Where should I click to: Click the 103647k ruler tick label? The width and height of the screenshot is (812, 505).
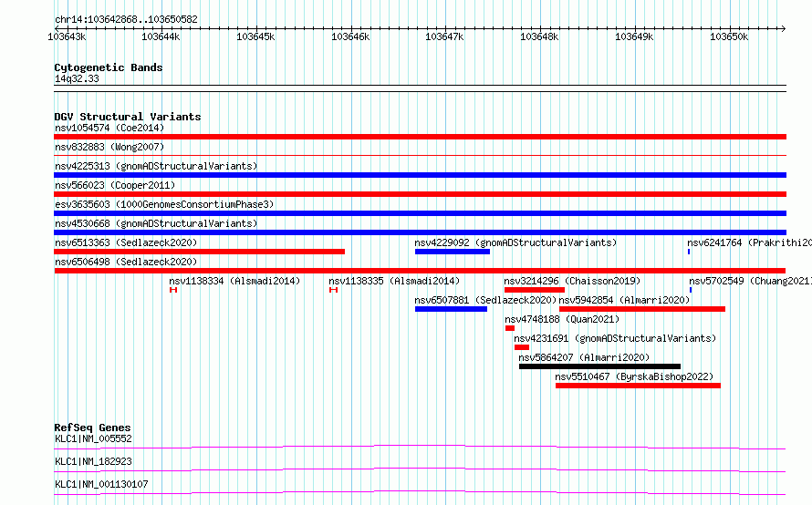pos(444,37)
